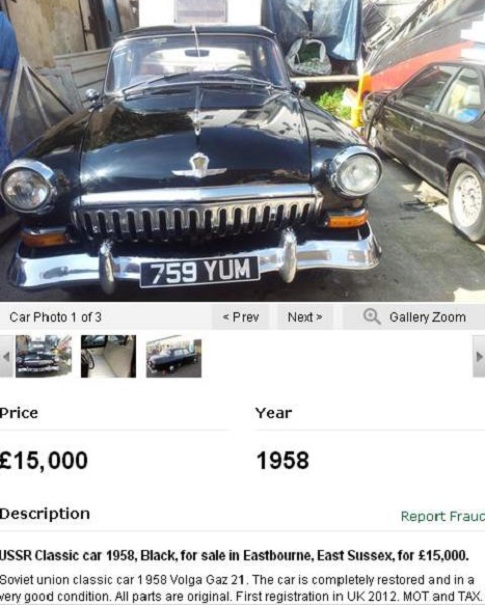Viewport: 485px width, 605px height.
Task: Select the third side-view car thumbnail
Action: (174, 358)
